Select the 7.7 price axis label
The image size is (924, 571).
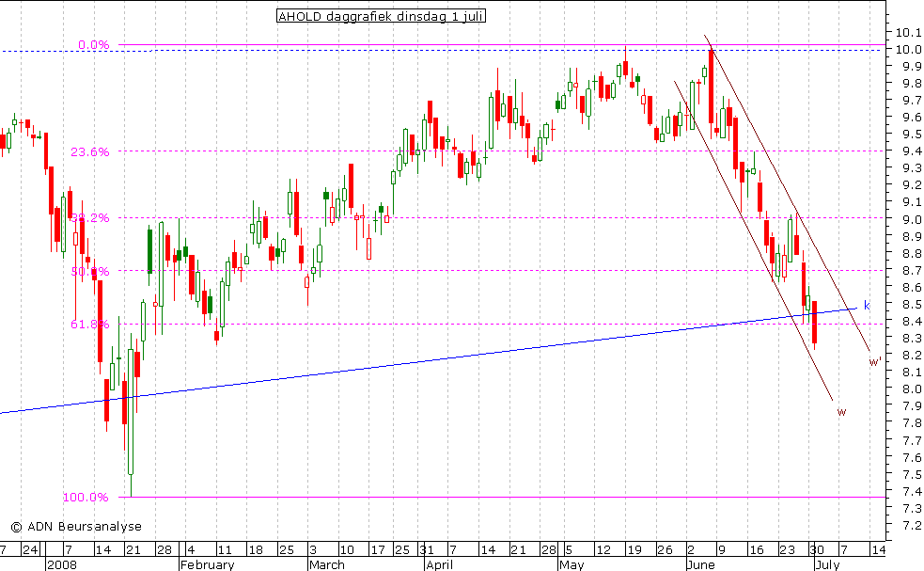click(912, 440)
